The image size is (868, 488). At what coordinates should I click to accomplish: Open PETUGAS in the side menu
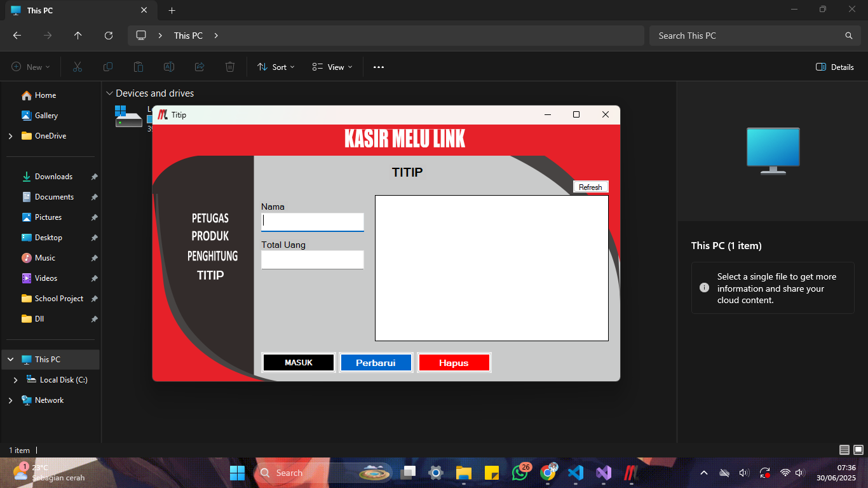[210, 218]
